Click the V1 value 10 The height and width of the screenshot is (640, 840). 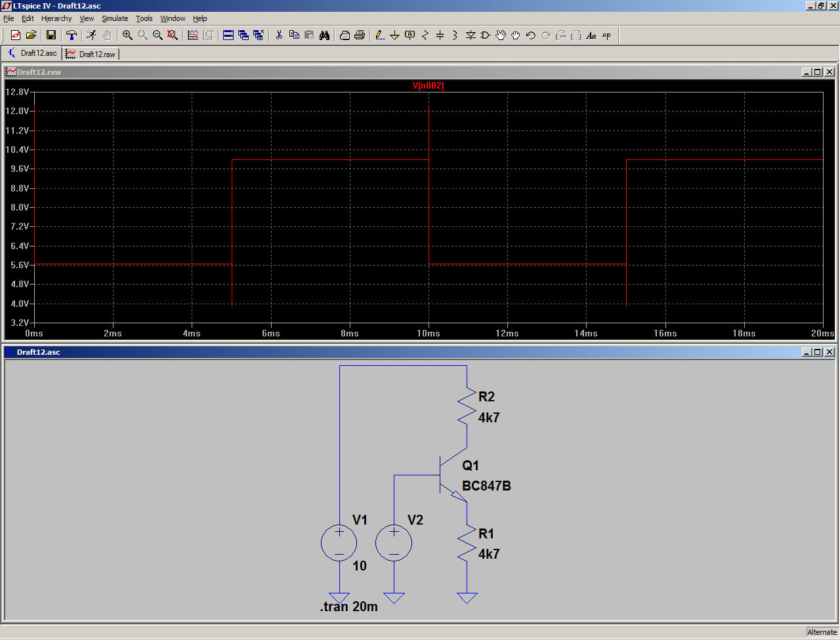click(x=360, y=566)
